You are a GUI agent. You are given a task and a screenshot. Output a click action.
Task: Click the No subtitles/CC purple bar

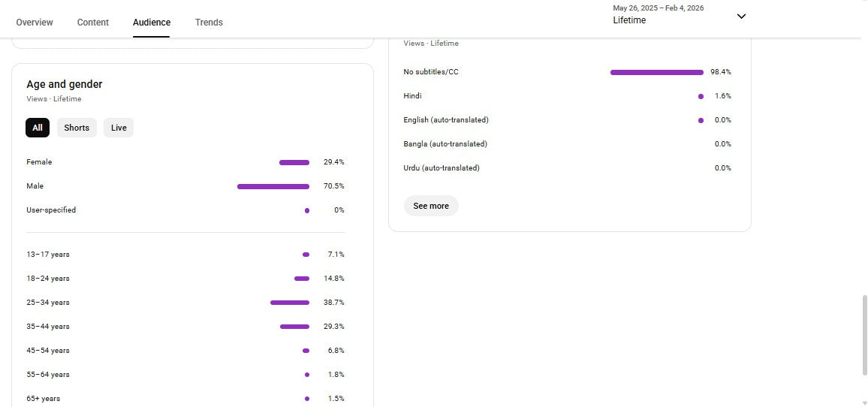point(657,72)
